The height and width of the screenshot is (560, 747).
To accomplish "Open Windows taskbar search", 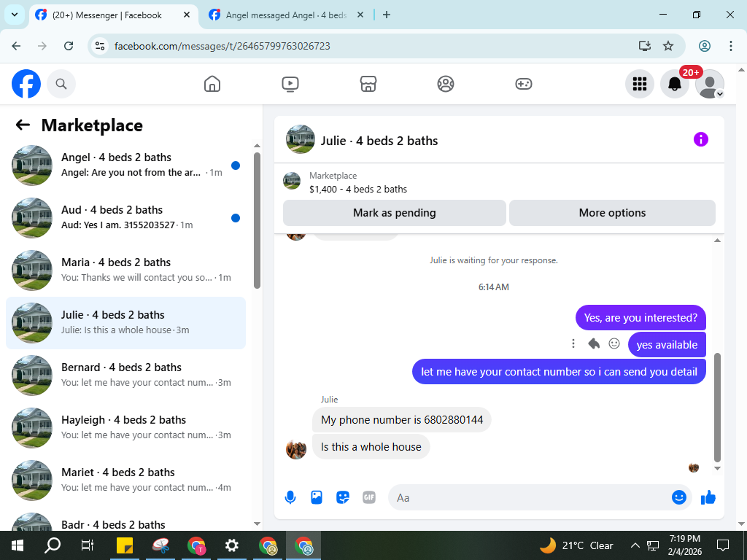I will point(53,545).
